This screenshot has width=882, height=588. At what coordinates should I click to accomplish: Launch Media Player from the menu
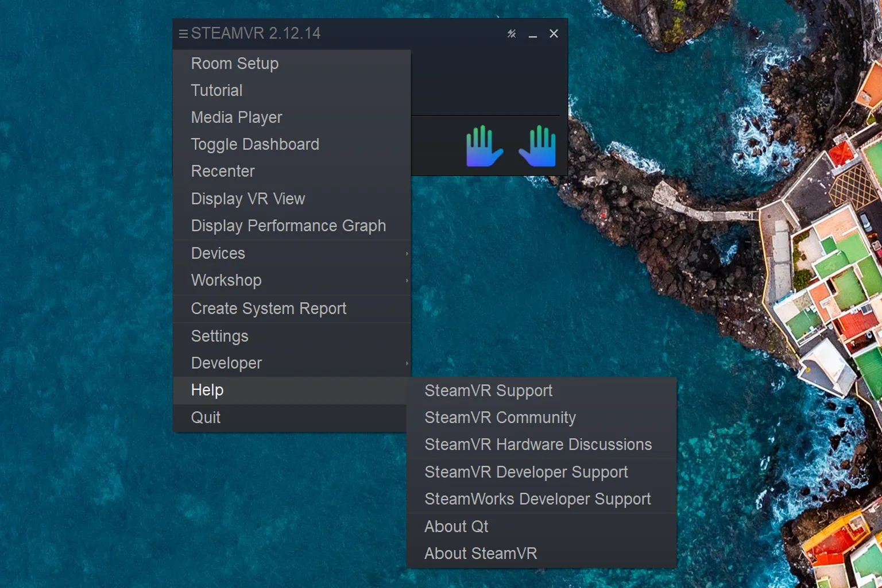[292, 117]
